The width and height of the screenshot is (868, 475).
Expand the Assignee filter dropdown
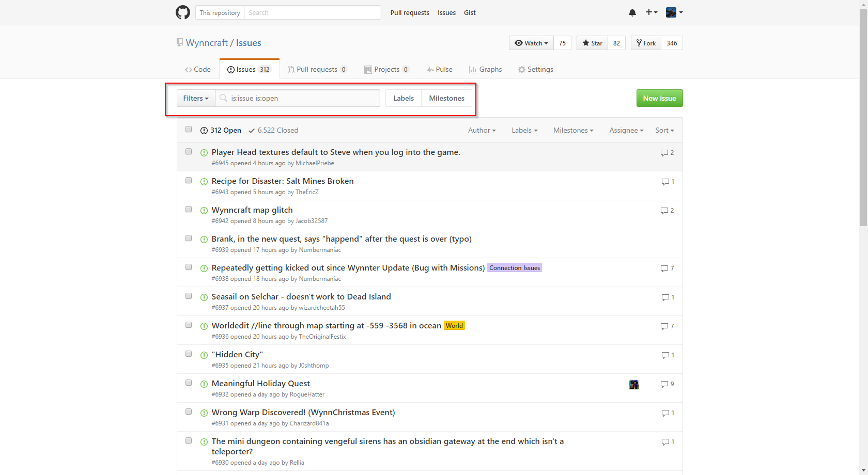pos(626,130)
